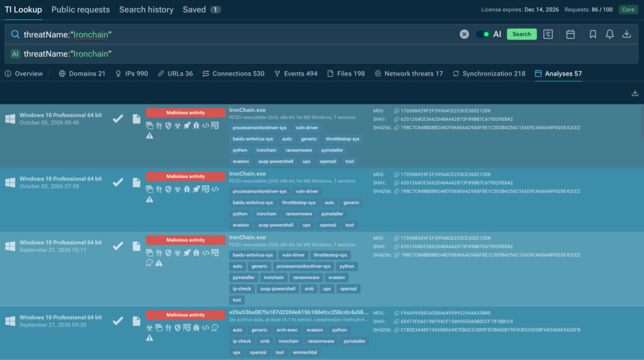Image resolution: width=644 pixels, height=360 pixels.
Task: Click the code brackets indicator in October 05 row
Action: tap(206, 125)
